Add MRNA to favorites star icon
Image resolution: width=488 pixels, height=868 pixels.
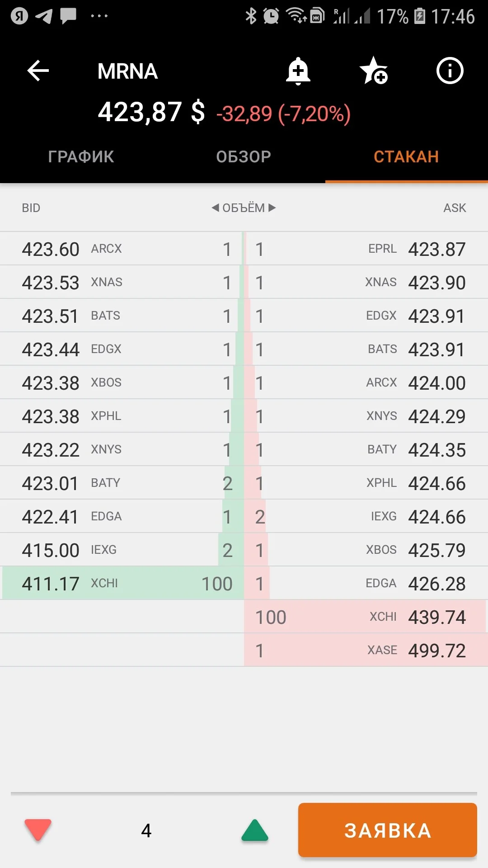point(374,71)
